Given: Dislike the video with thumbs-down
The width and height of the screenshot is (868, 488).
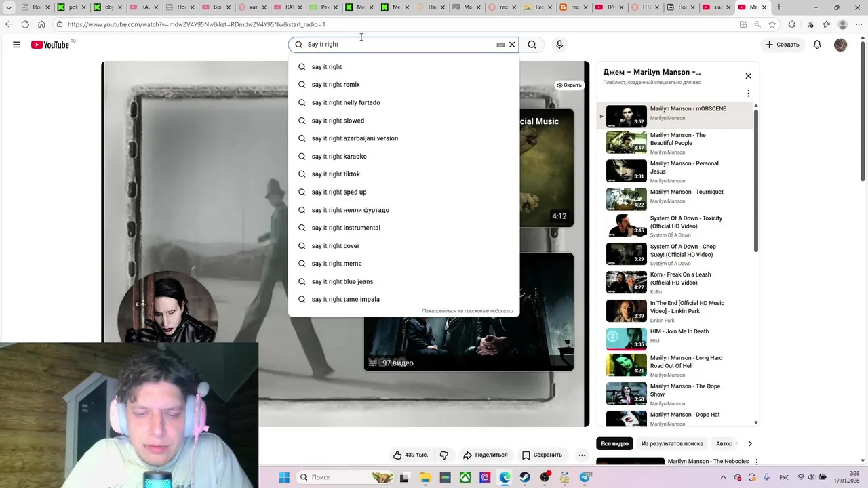Looking at the screenshot, I should pos(444,455).
